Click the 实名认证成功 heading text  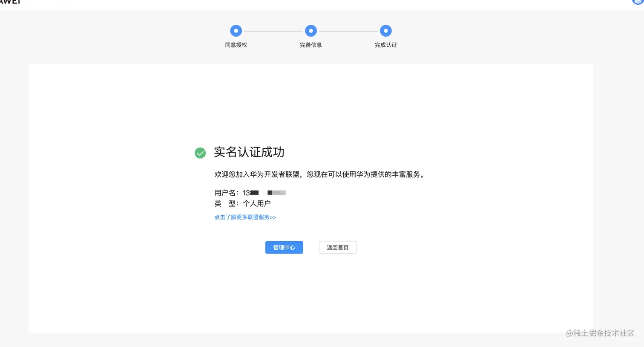[x=249, y=152]
